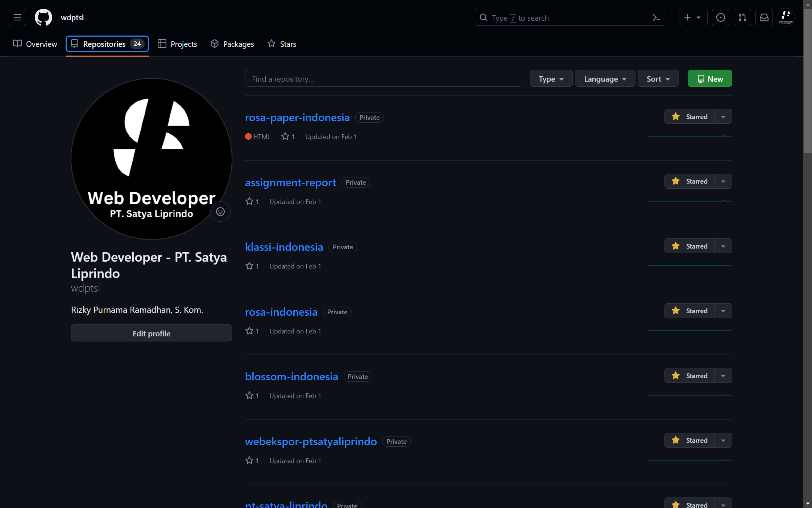Open Pull requests icon in header
The width and height of the screenshot is (812, 508).
click(742, 17)
